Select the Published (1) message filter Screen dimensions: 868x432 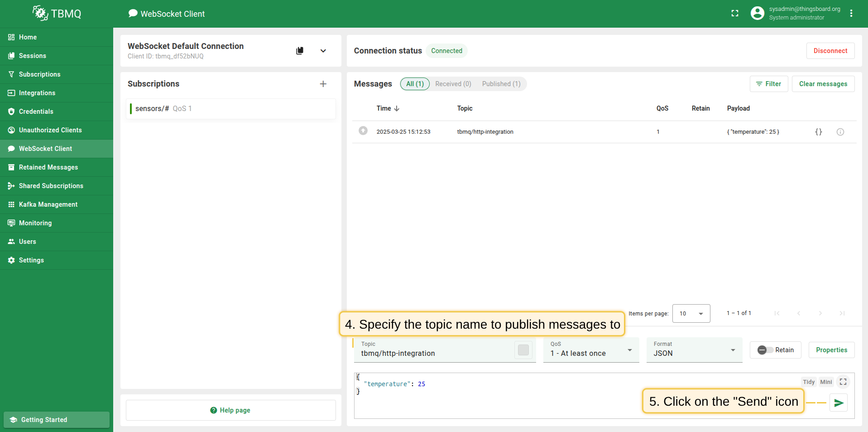[x=501, y=84]
